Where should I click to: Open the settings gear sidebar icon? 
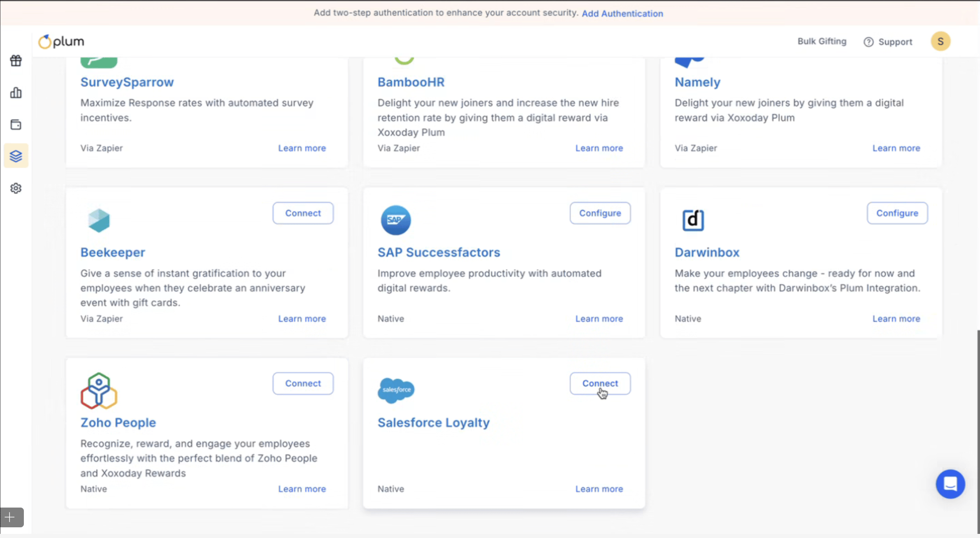click(16, 188)
